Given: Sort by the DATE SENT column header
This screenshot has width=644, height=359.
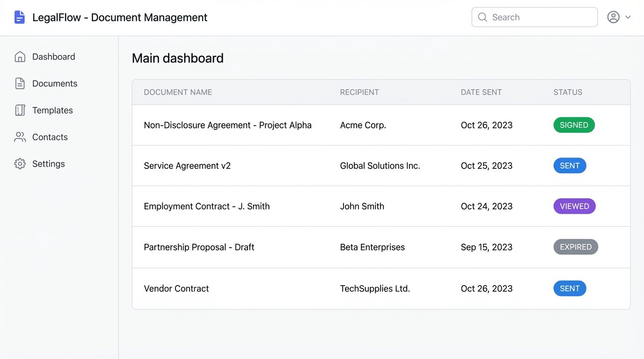Looking at the screenshot, I should point(481,92).
